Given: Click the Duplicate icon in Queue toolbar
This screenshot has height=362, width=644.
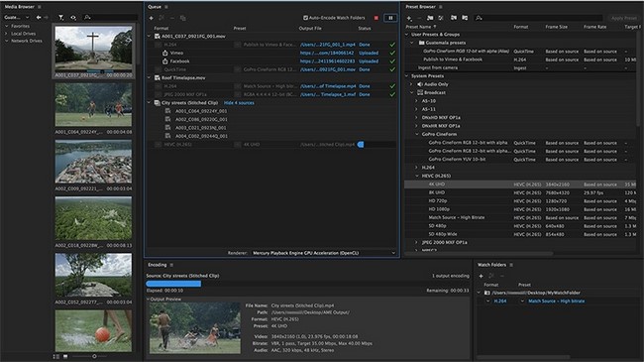Looking at the screenshot, I should (x=183, y=18).
